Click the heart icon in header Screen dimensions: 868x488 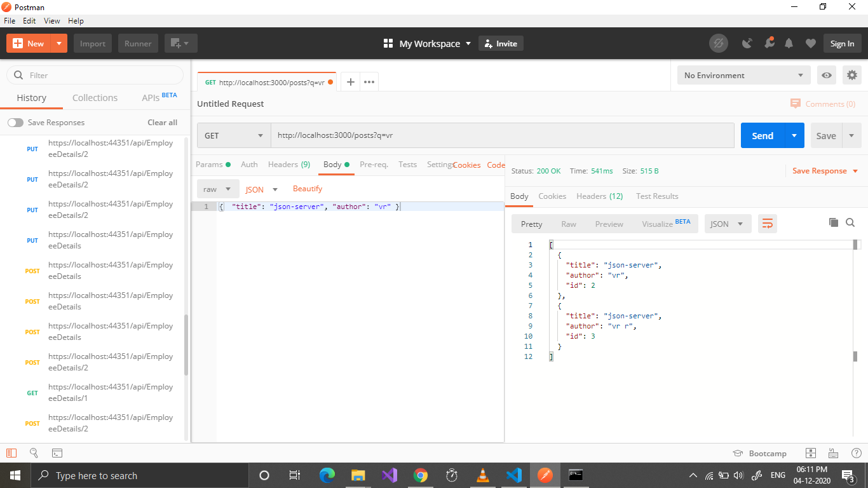click(x=810, y=43)
